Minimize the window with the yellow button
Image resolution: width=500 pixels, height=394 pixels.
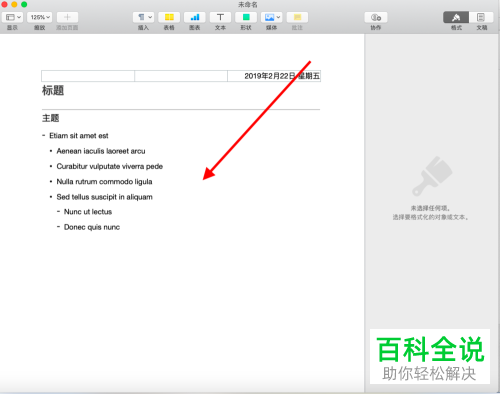point(14,4)
